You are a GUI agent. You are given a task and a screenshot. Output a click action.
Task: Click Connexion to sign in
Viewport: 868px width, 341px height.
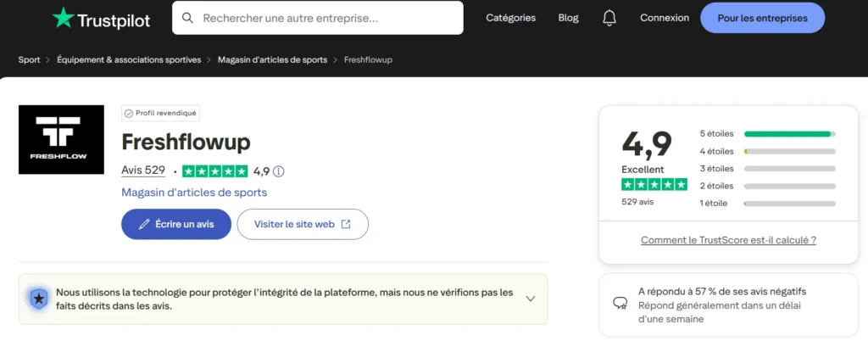(x=665, y=18)
